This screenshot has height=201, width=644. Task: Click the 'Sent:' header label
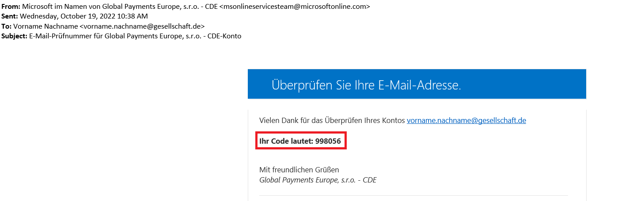(x=10, y=16)
